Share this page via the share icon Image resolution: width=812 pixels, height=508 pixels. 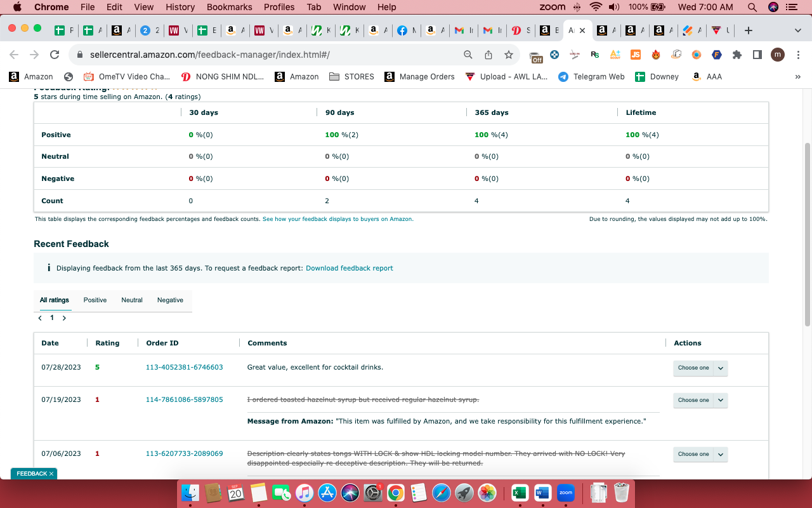pyautogui.click(x=488, y=55)
